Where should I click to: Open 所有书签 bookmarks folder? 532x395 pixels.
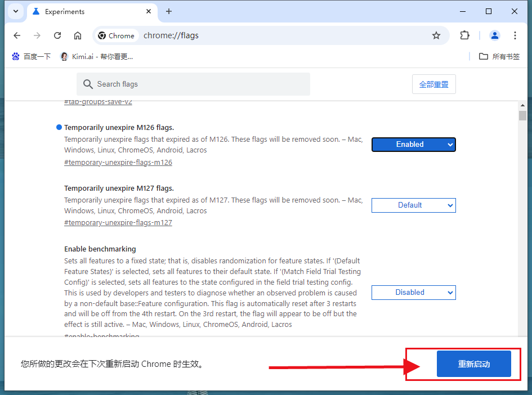coord(499,57)
